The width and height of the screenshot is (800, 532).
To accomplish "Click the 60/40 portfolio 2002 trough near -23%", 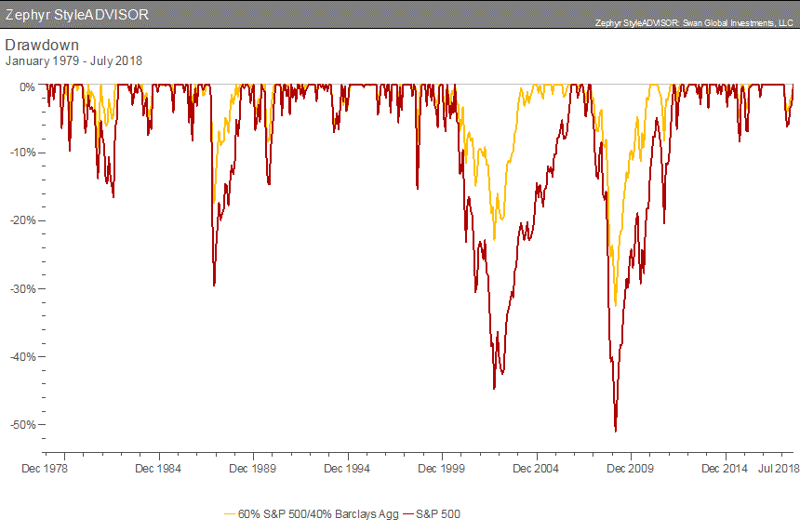I will coord(494,239).
